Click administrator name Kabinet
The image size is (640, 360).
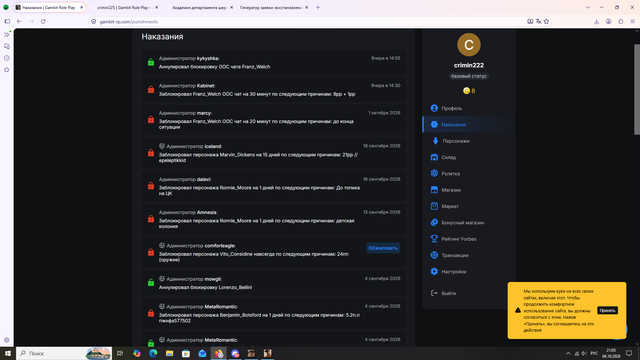tap(205, 86)
